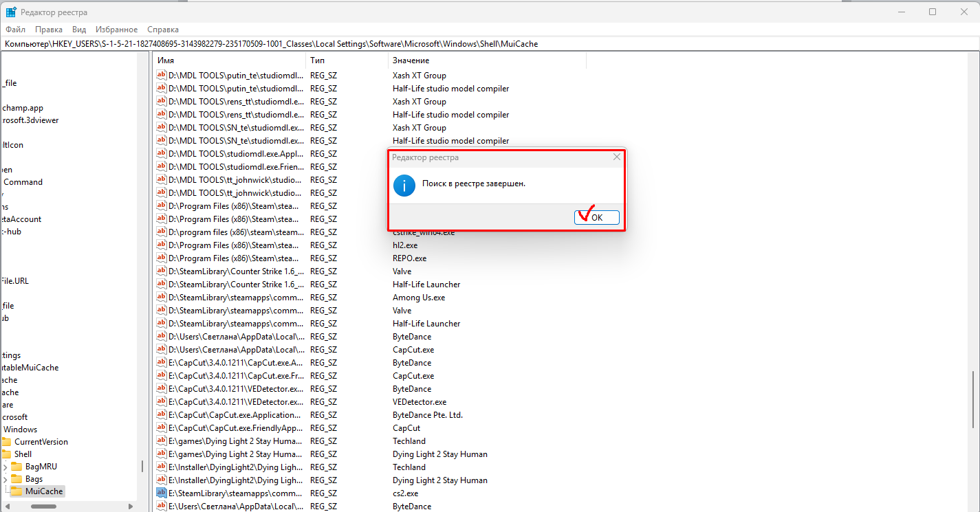Expand the Bags key chevron
980x512 pixels.
(5, 479)
